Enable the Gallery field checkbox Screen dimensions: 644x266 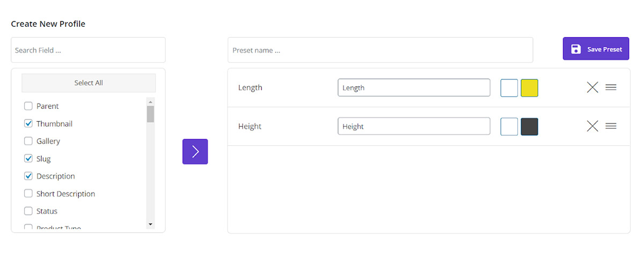pyautogui.click(x=28, y=141)
